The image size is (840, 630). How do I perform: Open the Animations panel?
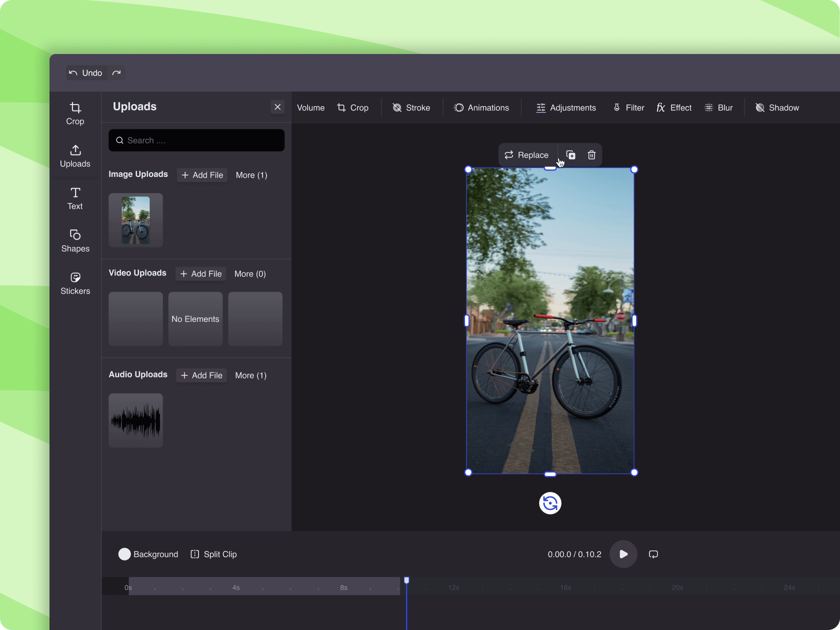[481, 107]
